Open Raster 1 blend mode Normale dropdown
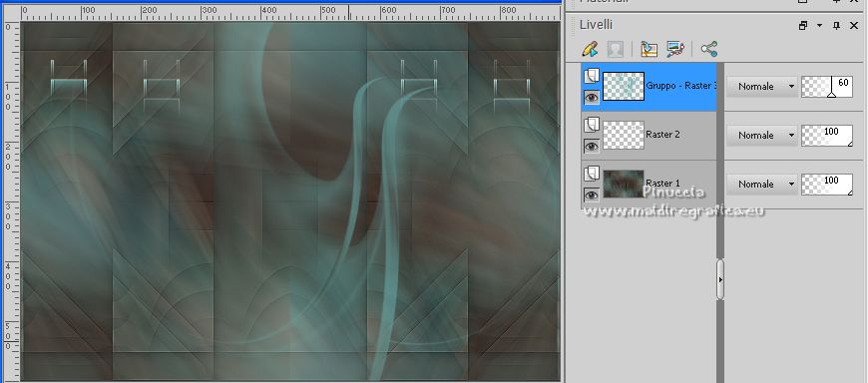 coord(761,185)
